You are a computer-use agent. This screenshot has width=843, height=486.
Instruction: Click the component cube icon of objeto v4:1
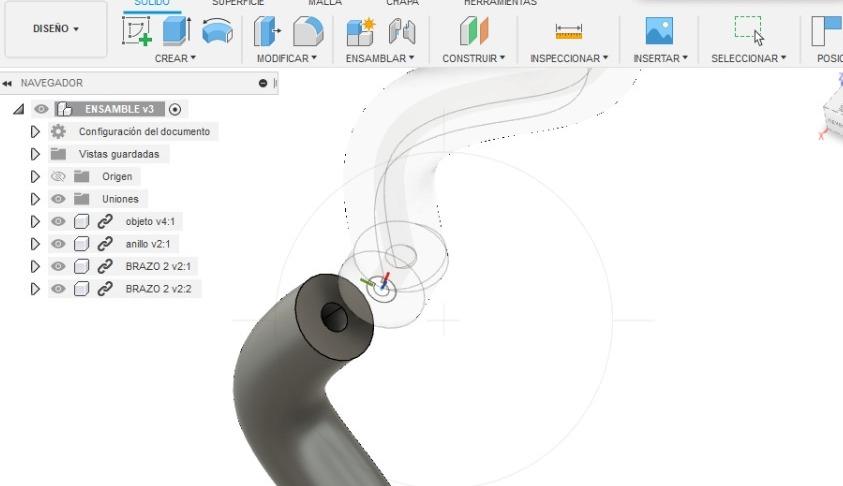(x=81, y=221)
